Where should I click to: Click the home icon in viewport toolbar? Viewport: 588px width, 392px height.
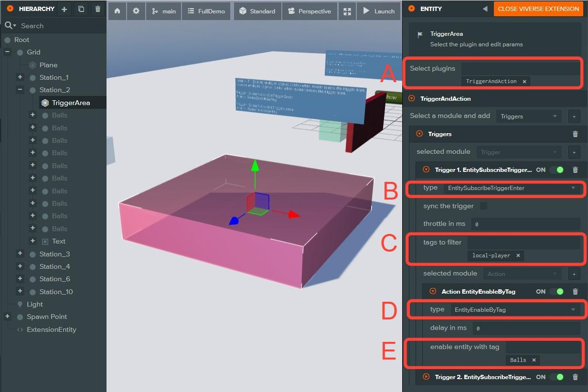[117, 11]
